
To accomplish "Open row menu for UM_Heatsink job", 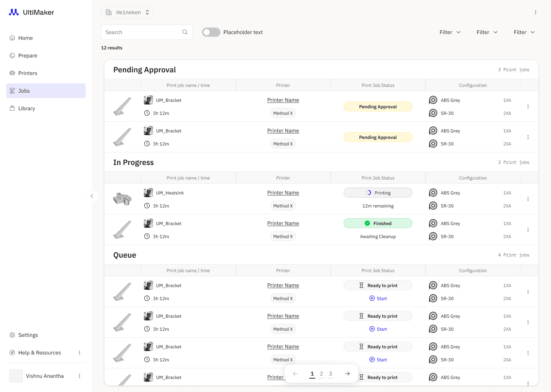I will (528, 199).
